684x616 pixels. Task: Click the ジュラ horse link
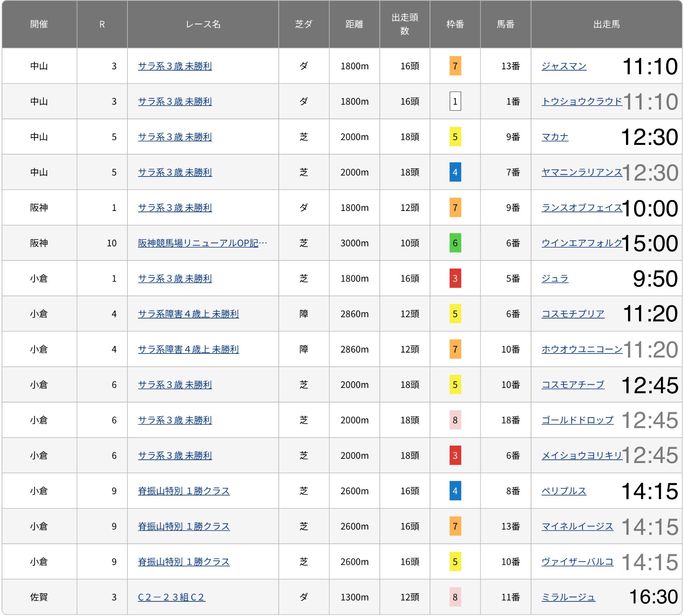[555, 278]
